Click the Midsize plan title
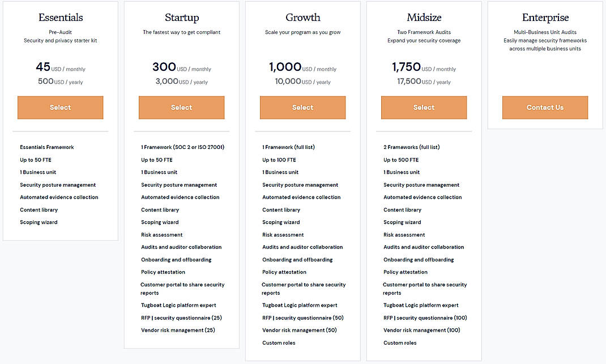This screenshot has width=606, height=364. (x=424, y=17)
